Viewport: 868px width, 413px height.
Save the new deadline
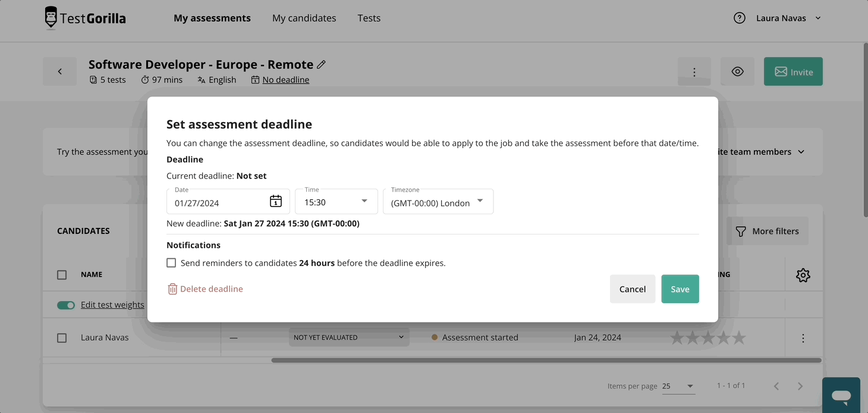click(680, 289)
